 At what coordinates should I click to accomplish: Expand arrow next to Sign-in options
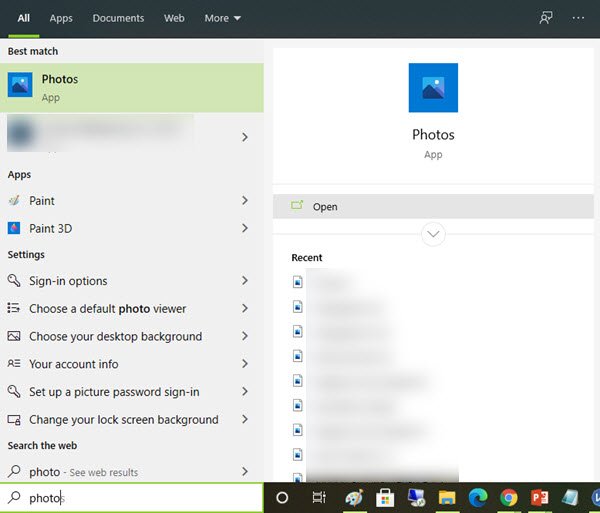245,281
